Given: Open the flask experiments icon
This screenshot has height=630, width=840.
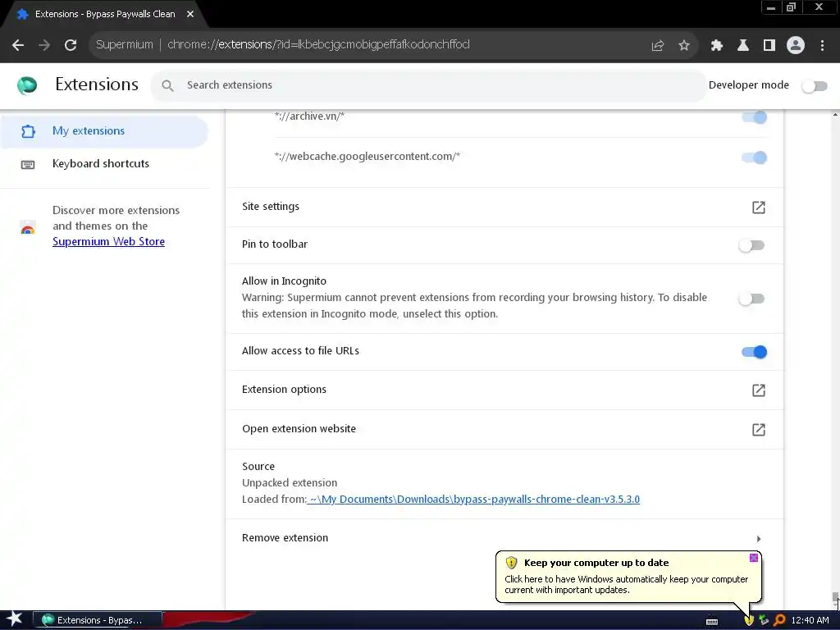Looking at the screenshot, I should 743,46.
